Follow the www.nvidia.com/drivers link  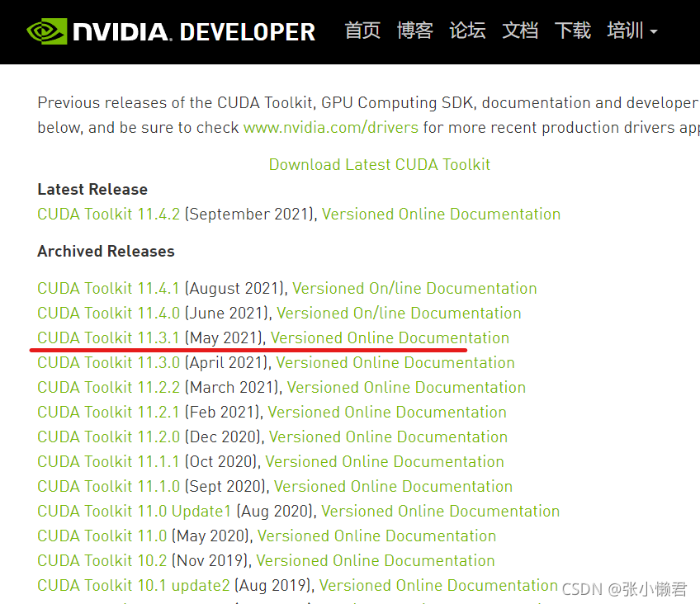pyautogui.click(x=331, y=128)
